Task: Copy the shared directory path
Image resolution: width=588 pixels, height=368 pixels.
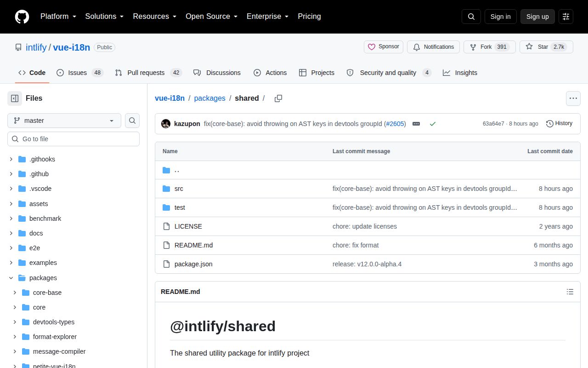Action: (278, 98)
